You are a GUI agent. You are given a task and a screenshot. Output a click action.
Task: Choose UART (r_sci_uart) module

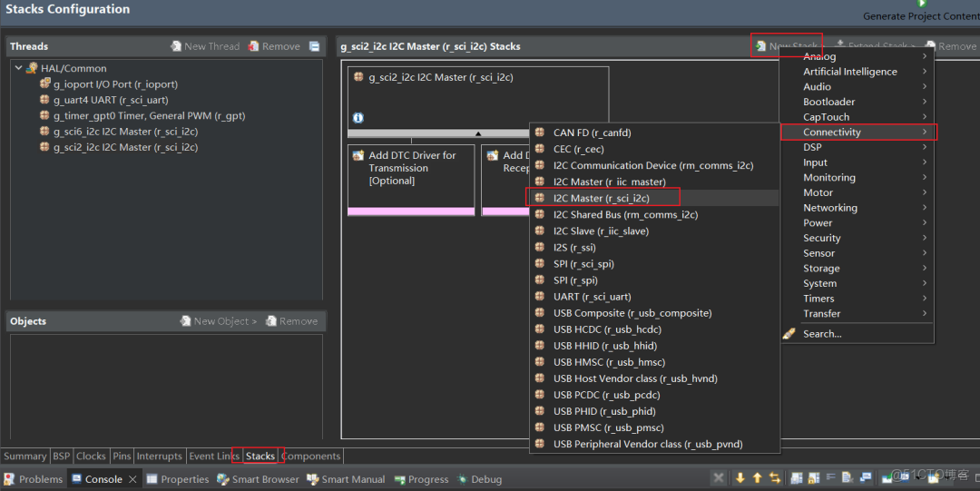[654, 297]
